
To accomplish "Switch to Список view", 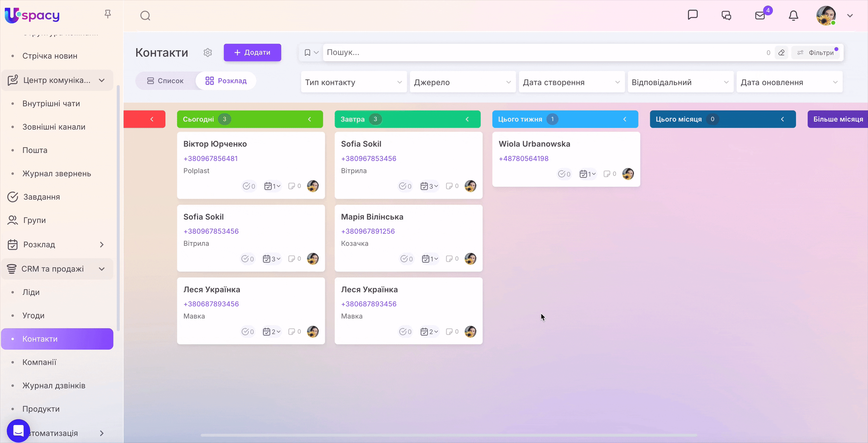I will (x=165, y=81).
